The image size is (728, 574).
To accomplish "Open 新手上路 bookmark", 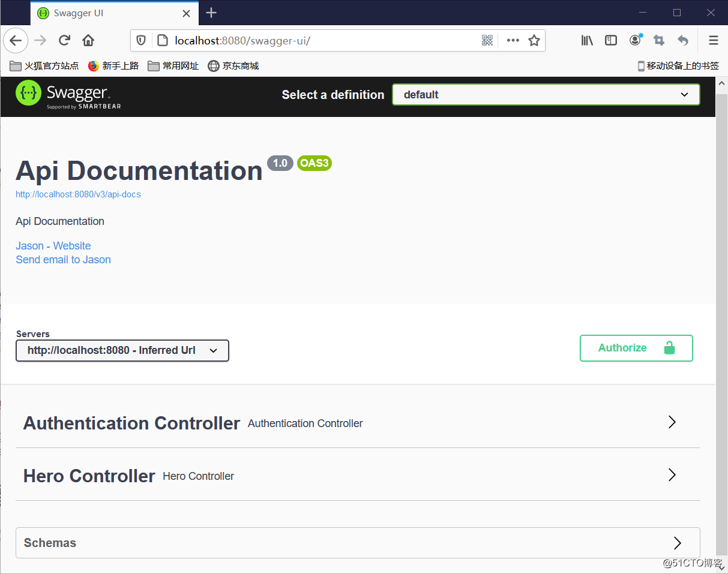I will [x=113, y=66].
